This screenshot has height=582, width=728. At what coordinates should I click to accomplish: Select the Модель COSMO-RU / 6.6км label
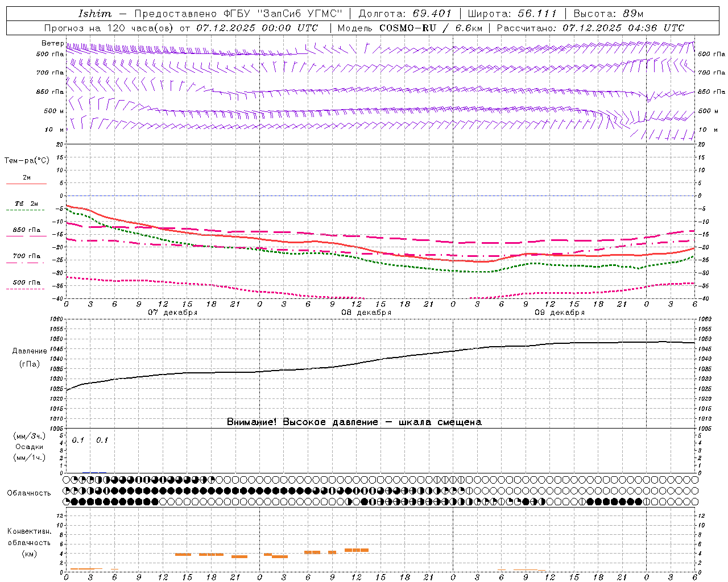pyautogui.click(x=410, y=28)
